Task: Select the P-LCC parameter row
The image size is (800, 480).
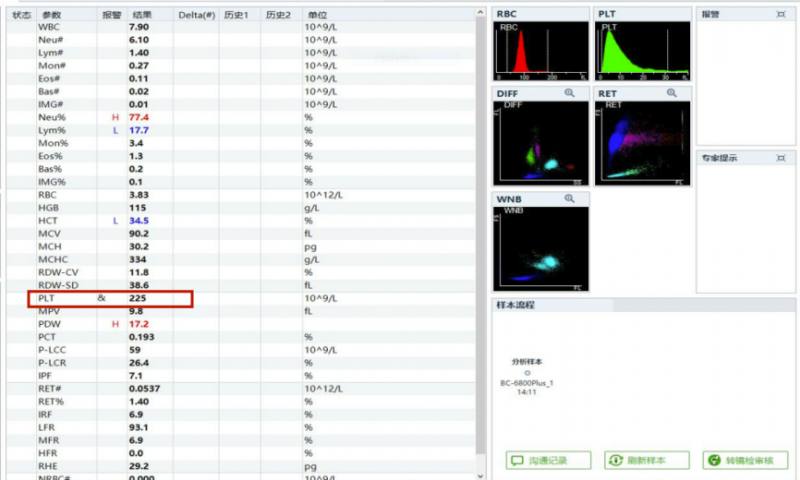Action: (241, 350)
